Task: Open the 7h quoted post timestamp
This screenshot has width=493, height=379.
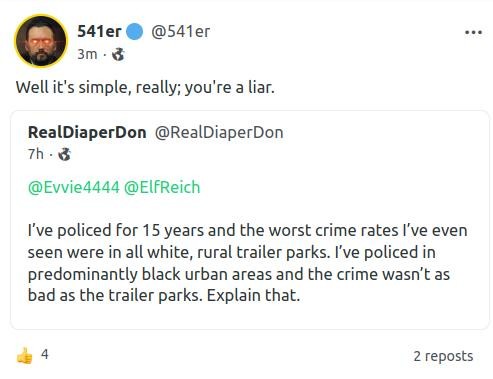Action: pos(36,154)
